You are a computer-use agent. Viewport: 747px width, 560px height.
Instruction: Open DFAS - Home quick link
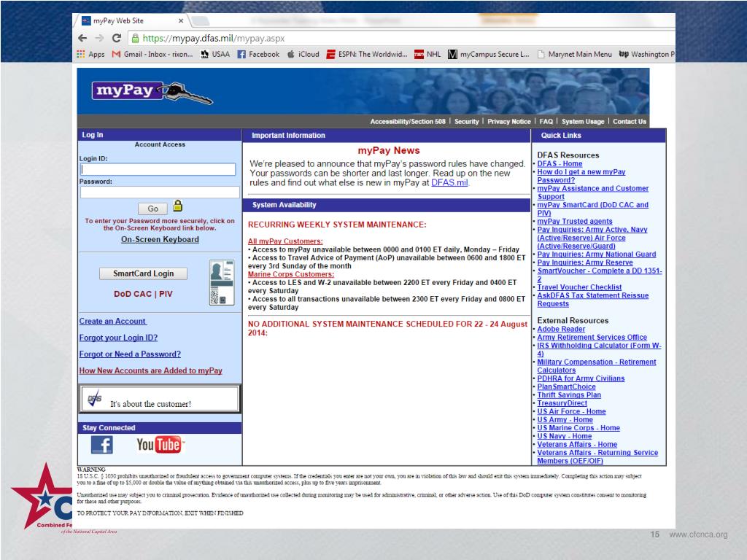560,163
